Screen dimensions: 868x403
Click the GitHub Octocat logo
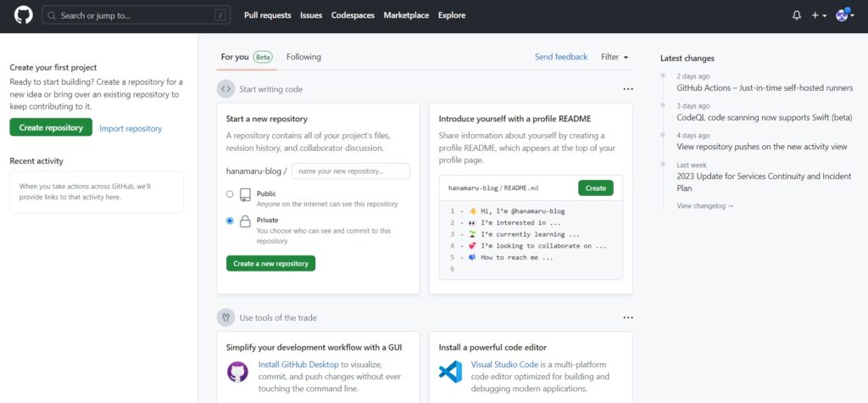click(23, 15)
